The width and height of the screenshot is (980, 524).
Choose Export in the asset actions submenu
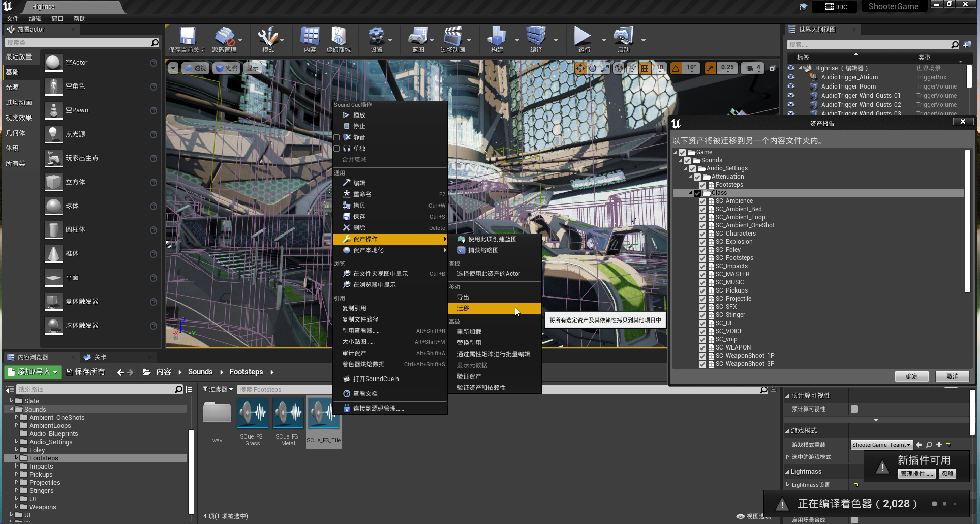click(x=494, y=297)
